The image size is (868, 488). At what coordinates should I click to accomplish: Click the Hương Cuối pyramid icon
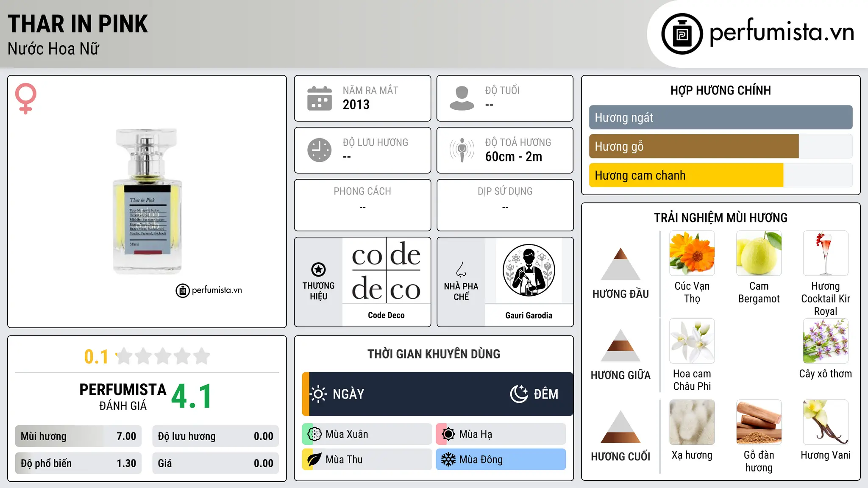point(620,427)
